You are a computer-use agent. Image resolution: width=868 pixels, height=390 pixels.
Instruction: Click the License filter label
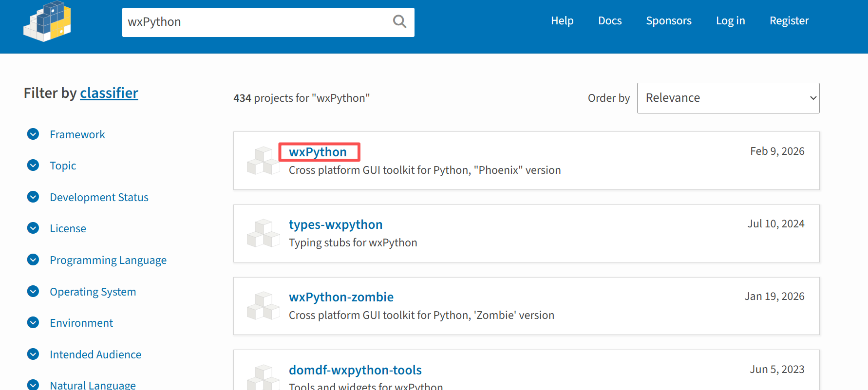tap(68, 228)
